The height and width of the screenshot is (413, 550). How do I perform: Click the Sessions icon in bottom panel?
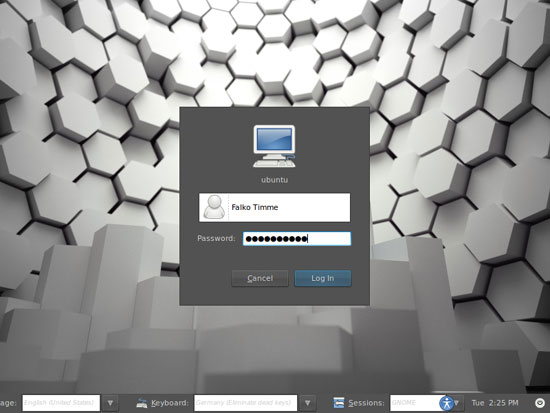[338, 403]
